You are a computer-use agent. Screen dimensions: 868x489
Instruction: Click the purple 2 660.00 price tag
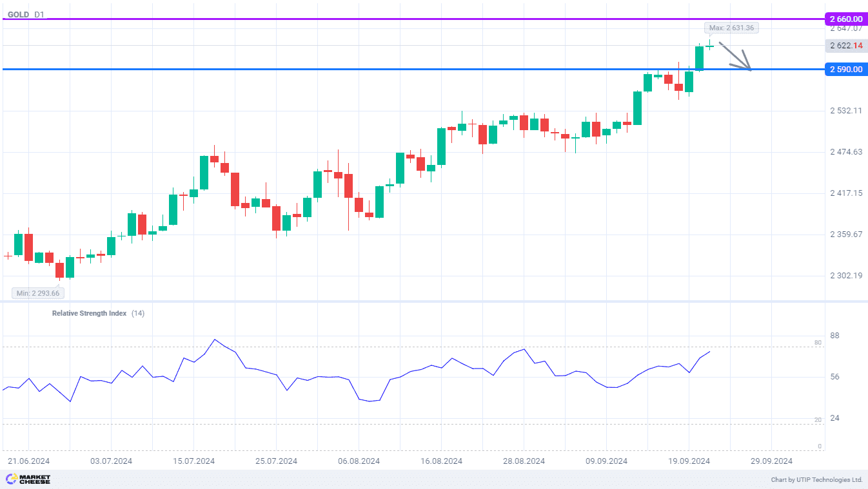pos(845,19)
